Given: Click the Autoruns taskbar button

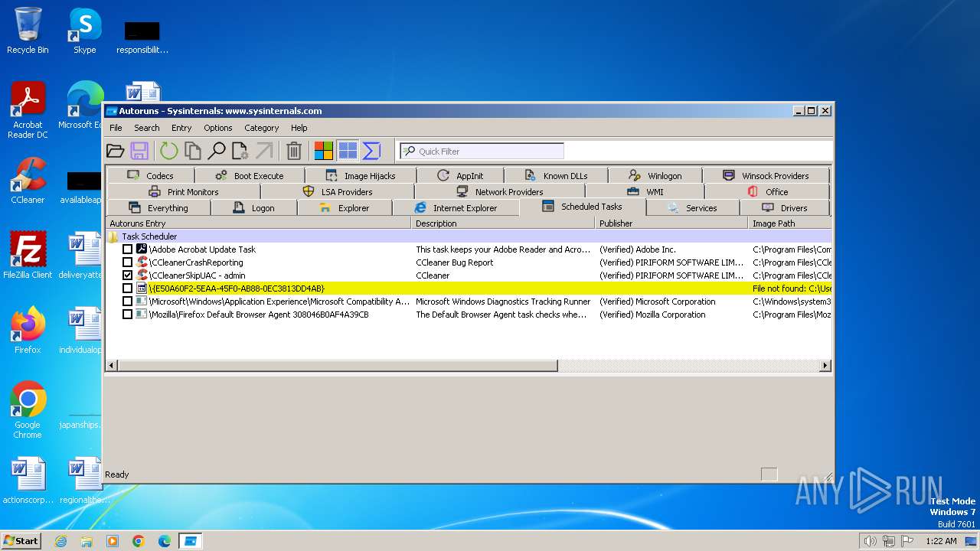Looking at the screenshot, I should [191, 541].
